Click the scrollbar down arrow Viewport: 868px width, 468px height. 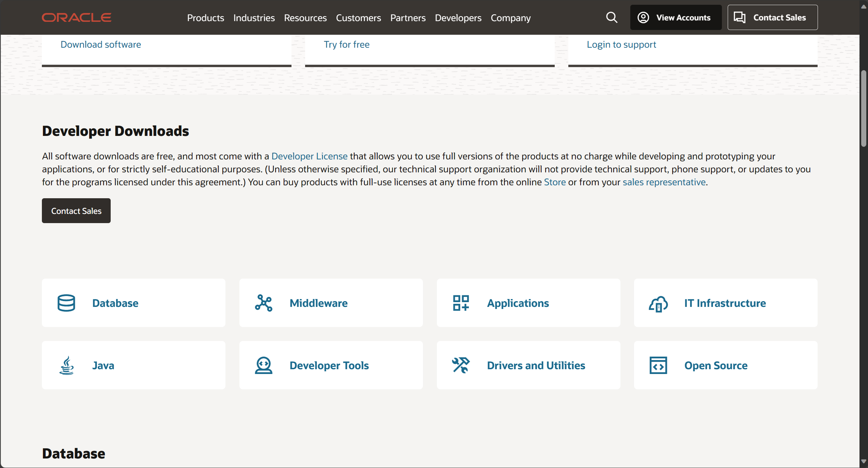click(x=864, y=462)
